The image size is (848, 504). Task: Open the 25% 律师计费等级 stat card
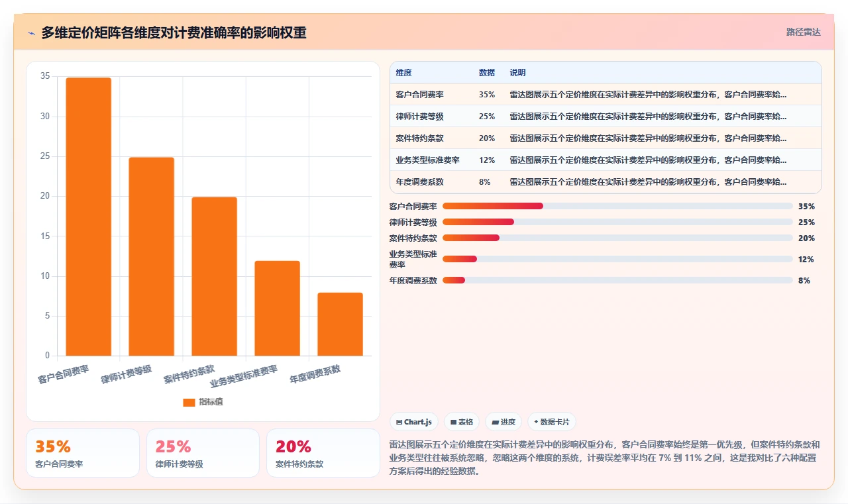coord(203,453)
